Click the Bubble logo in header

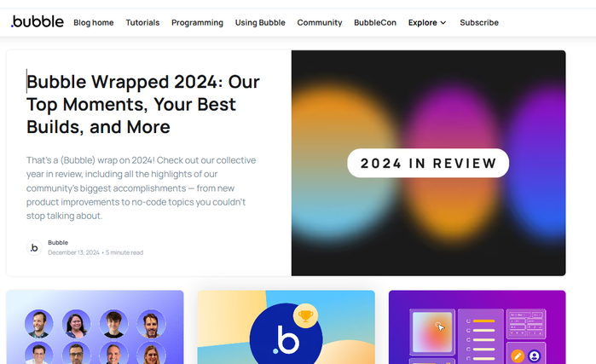coord(38,22)
